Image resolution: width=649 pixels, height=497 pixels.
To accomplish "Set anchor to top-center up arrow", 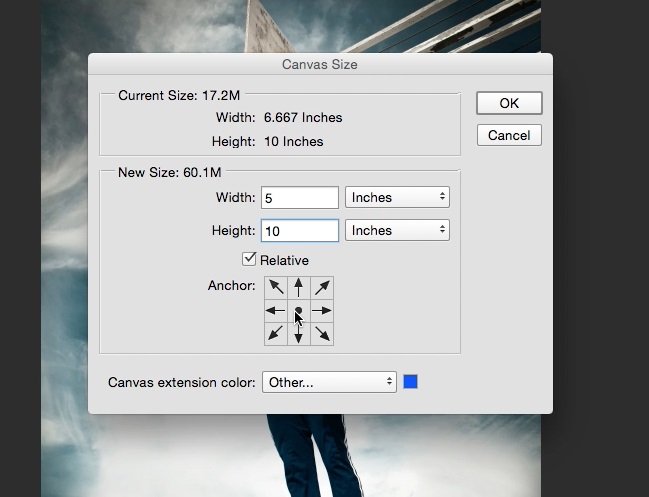I will [x=299, y=288].
